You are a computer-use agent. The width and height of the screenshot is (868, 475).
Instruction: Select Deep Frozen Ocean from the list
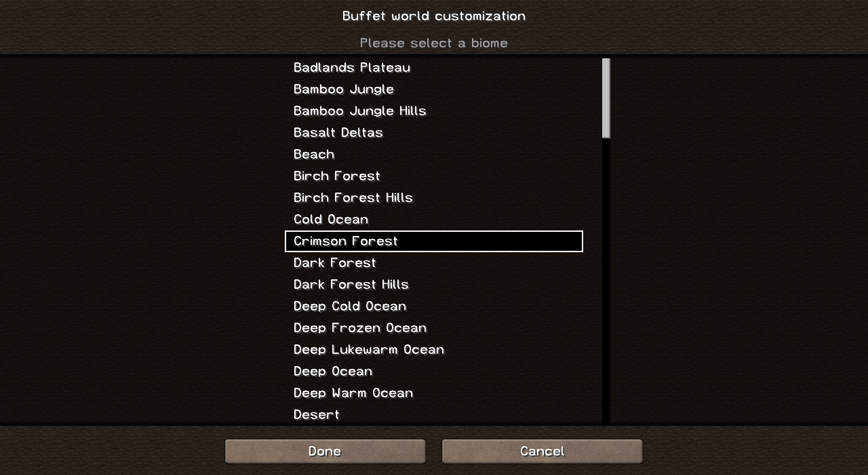[360, 328]
